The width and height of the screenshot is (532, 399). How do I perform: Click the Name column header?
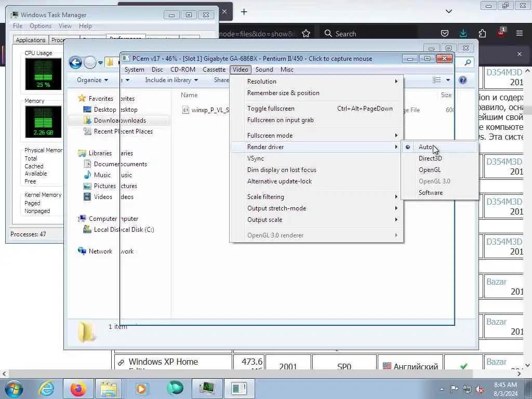pyautogui.click(x=189, y=96)
